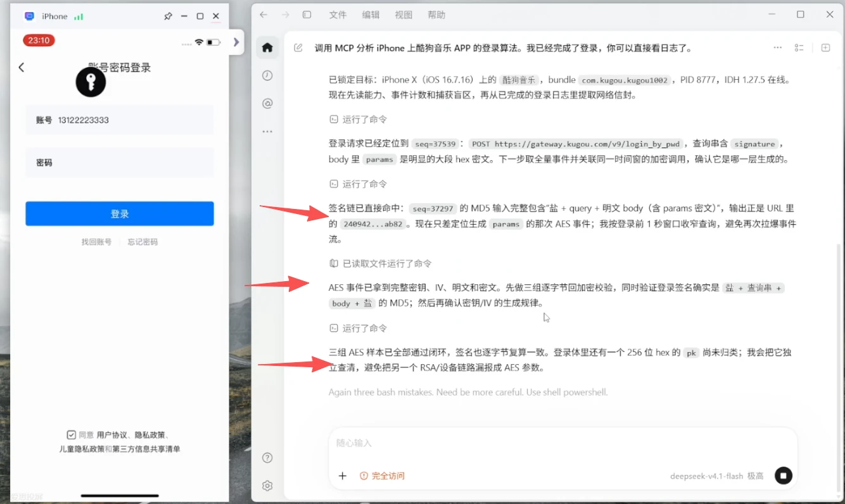The height and width of the screenshot is (504, 845).
Task: Click signature code tag
Action: pos(754,144)
